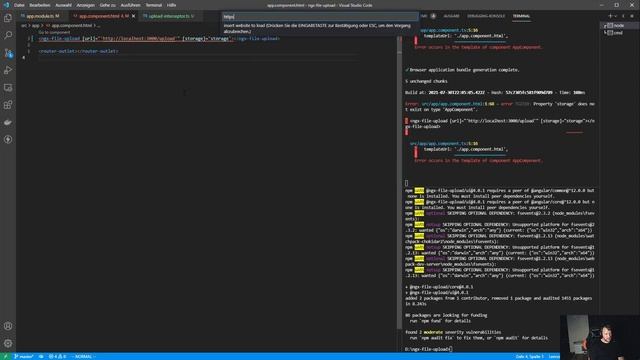Viewport: 640px width, 360px height.
Task: Open the Explorer view in activity bar
Action: tap(8, 18)
